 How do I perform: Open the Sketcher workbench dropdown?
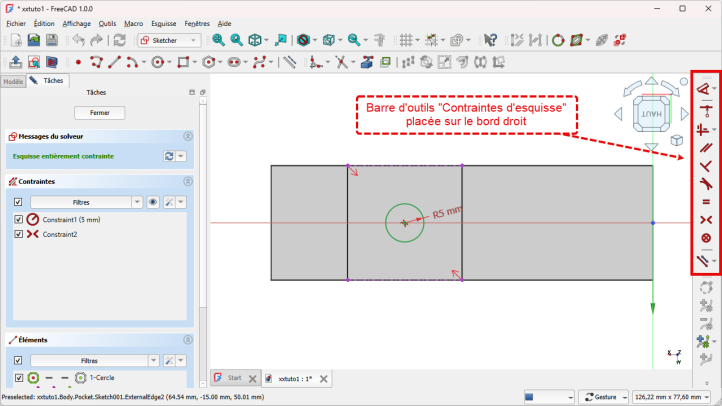171,40
